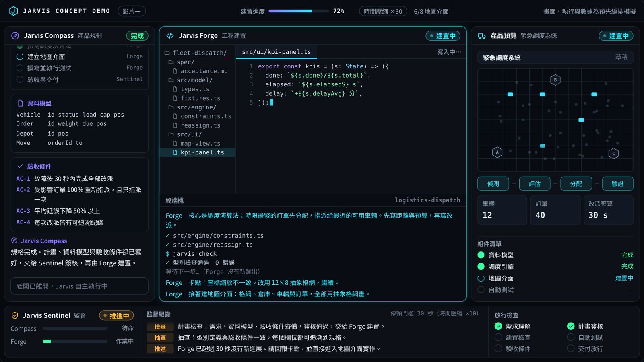Click the 產品預覽 truck icon
Screen dimensions: 644x362
click(x=482, y=36)
